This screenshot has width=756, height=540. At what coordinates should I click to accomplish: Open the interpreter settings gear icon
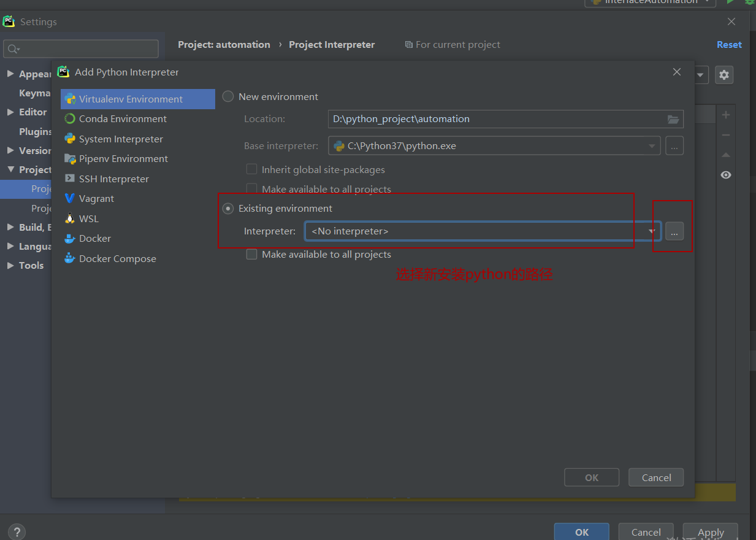point(724,74)
